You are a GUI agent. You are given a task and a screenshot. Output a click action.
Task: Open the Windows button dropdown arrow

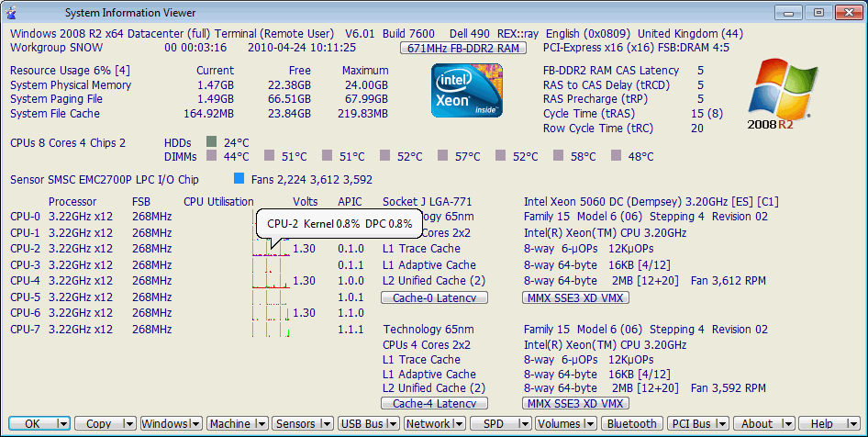tap(196, 424)
